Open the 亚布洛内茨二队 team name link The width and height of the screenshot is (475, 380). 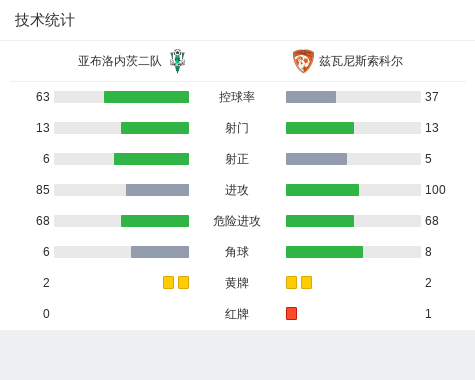point(120,61)
